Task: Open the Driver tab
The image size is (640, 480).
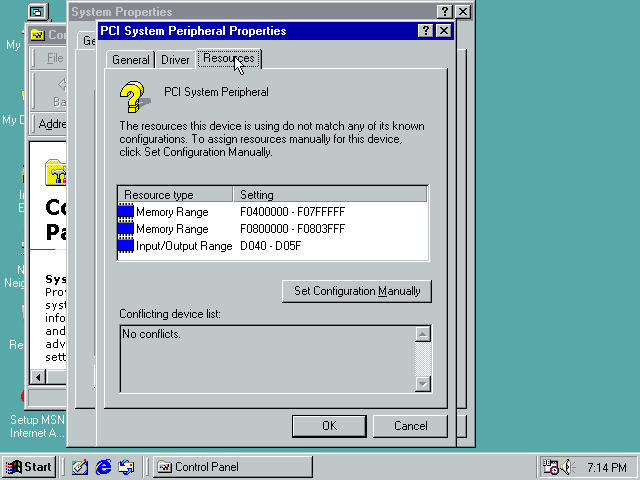Action: click(175, 60)
